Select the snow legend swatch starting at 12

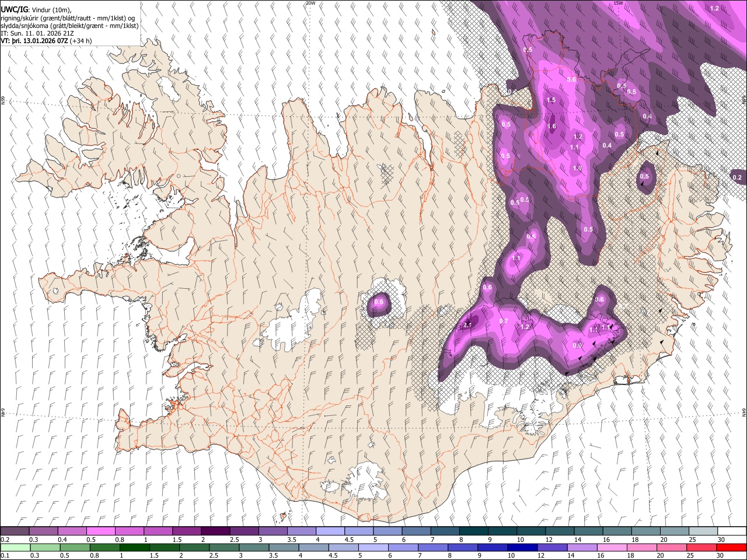(558, 531)
